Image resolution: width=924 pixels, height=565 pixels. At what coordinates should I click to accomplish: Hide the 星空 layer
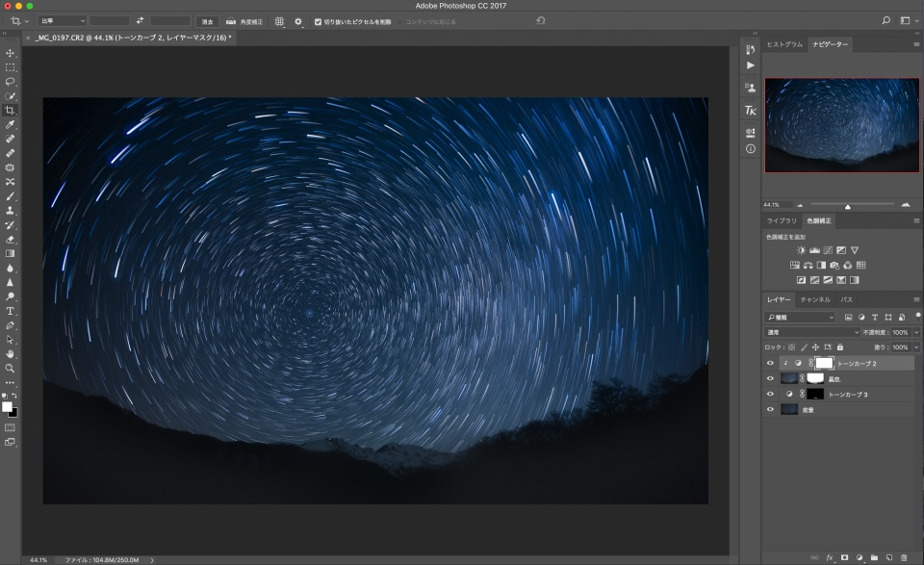pos(770,379)
